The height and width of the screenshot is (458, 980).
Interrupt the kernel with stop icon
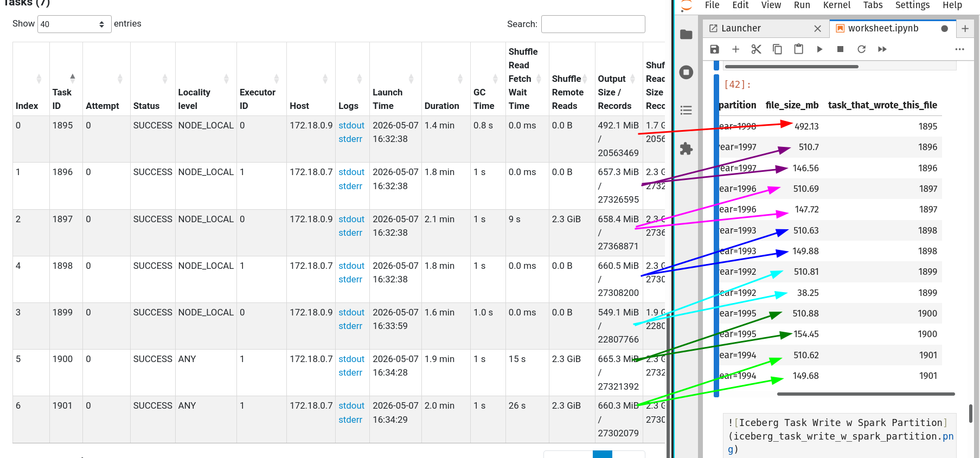click(x=840, y=49)
